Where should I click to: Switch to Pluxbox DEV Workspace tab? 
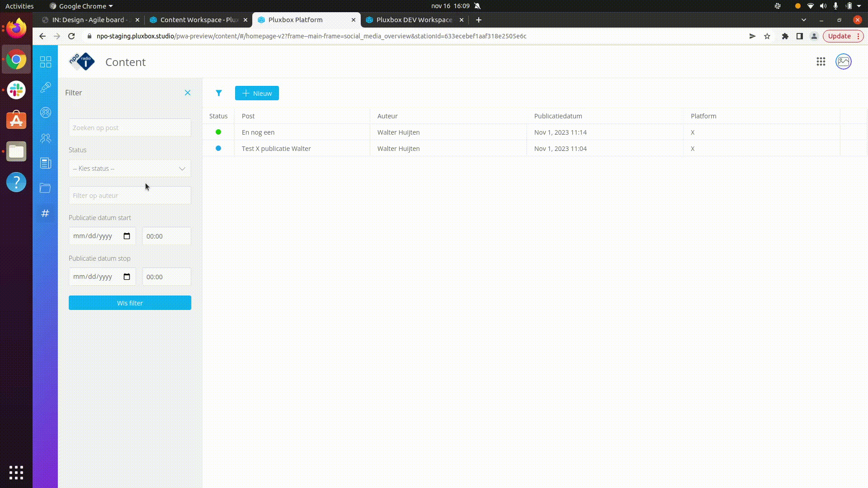(x=414, y=20)
